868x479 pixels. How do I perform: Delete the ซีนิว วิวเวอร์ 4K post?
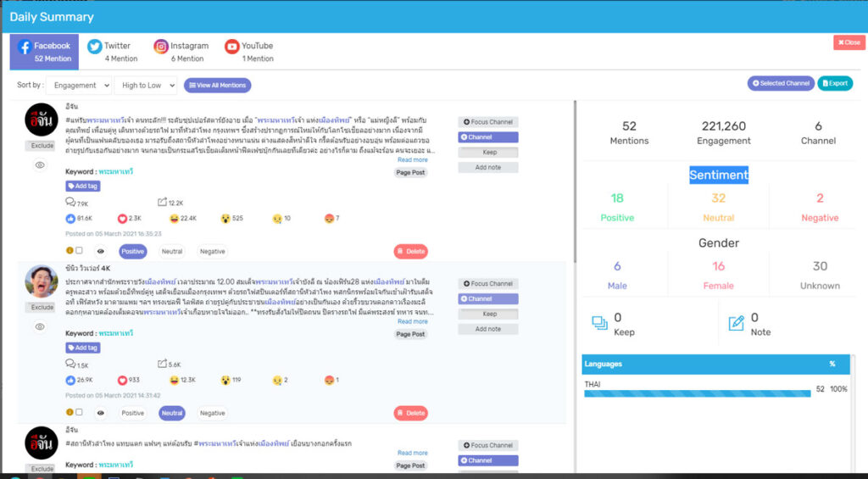411,413
